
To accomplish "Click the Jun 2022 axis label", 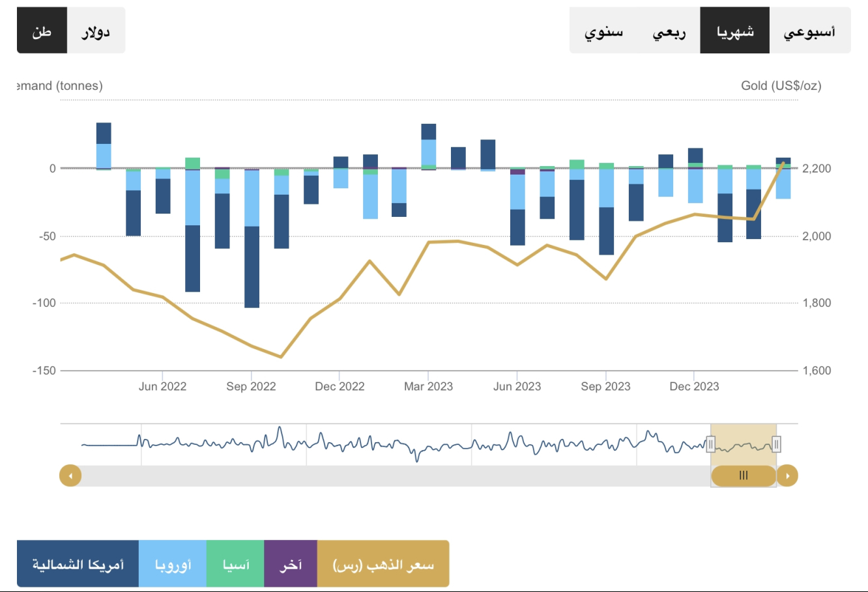I will 162,386.
